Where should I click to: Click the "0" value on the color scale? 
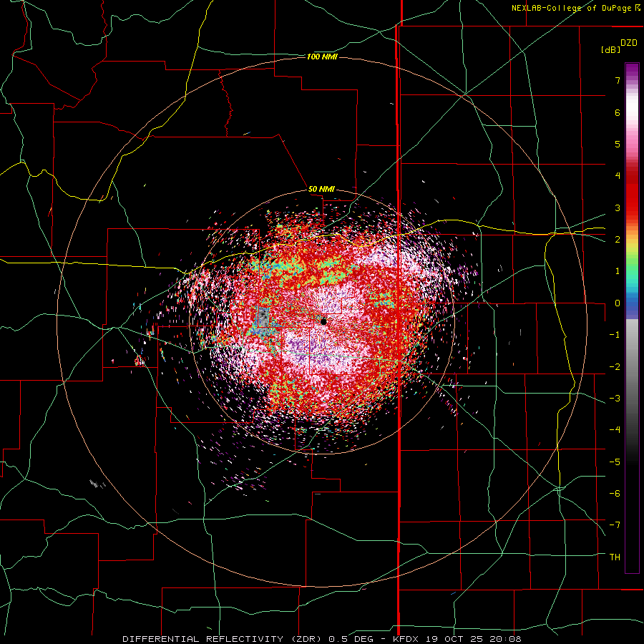[618, 303]
